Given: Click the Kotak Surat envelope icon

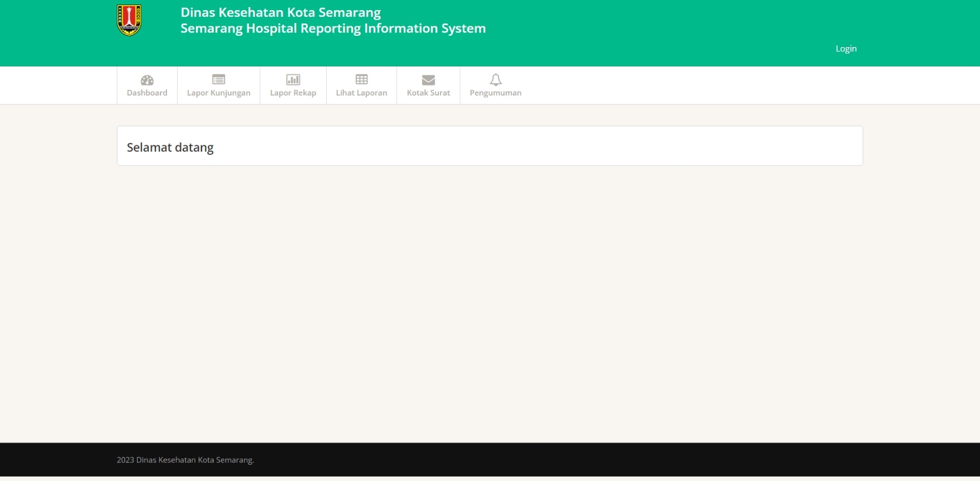Looking at the screenshot, I should pyautogui.click(x=428, y=80).
